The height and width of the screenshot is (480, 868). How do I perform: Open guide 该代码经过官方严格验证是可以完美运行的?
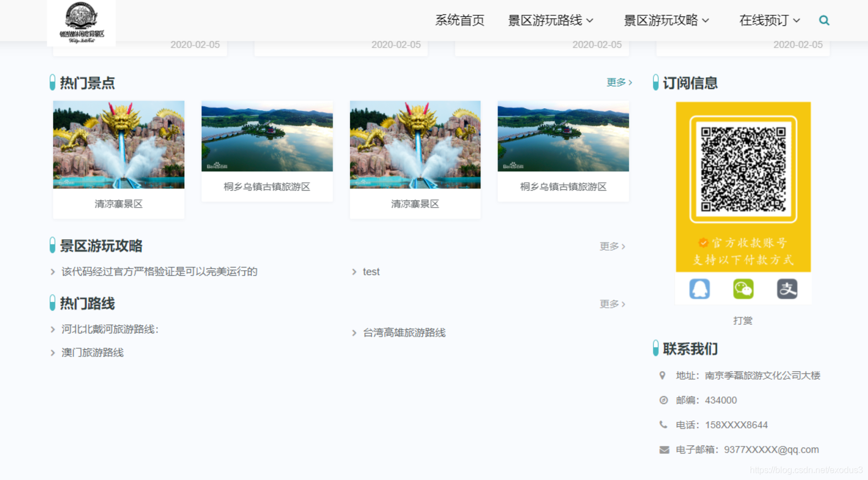159,272
